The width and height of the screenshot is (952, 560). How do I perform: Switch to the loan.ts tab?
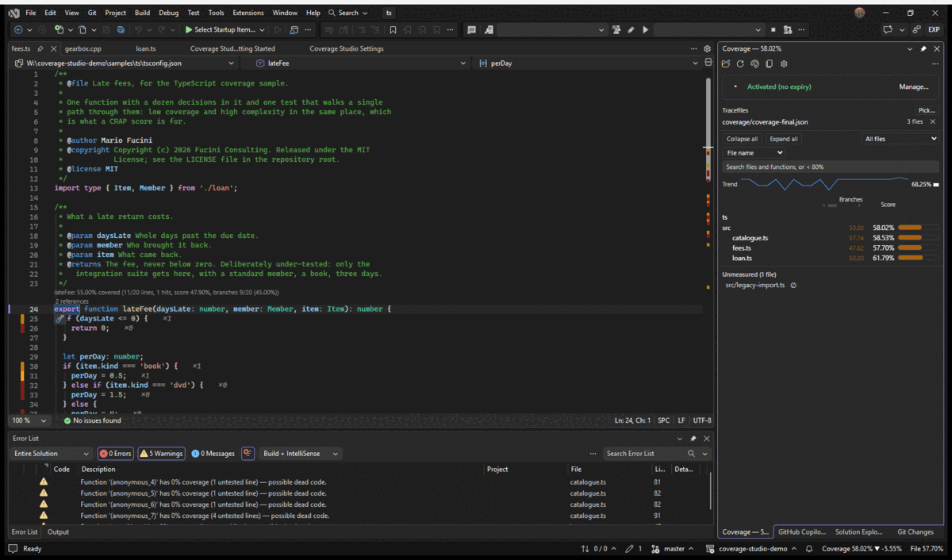tap(145, 48)
